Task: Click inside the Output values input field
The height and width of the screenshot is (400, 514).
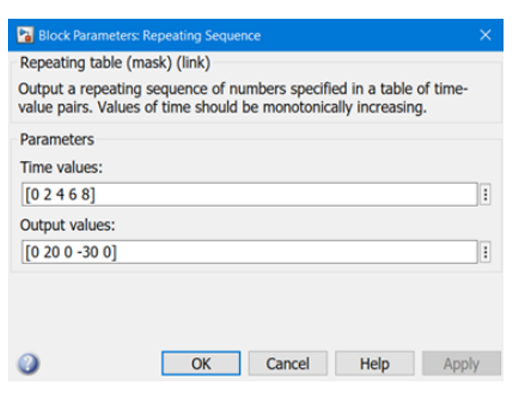Action: tap(250, 252)
